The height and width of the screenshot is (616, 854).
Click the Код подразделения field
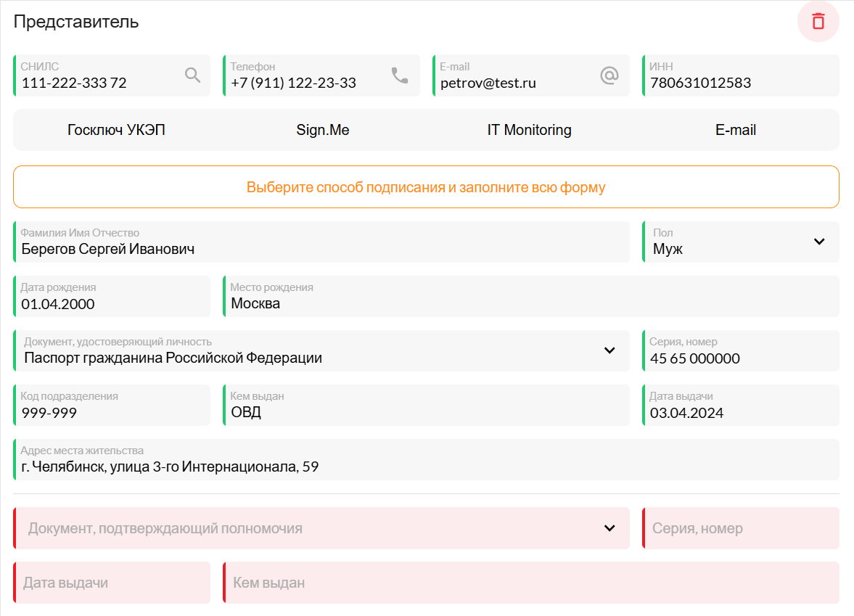point(112,405)
